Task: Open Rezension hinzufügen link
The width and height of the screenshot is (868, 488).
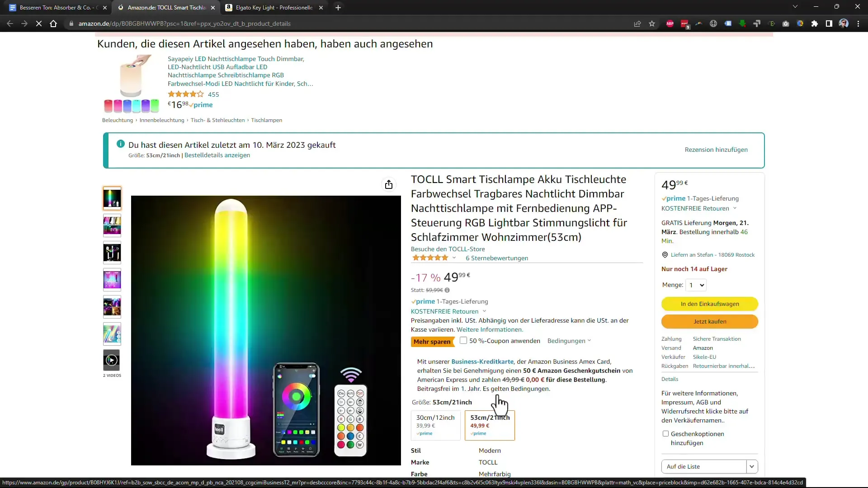Action: click(x=716, y=150)
